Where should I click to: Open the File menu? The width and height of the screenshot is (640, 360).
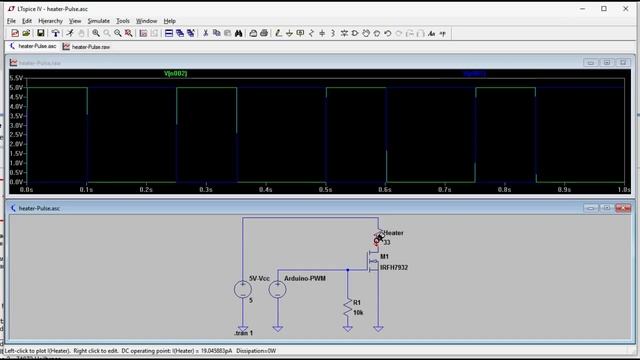coord(11,21)
